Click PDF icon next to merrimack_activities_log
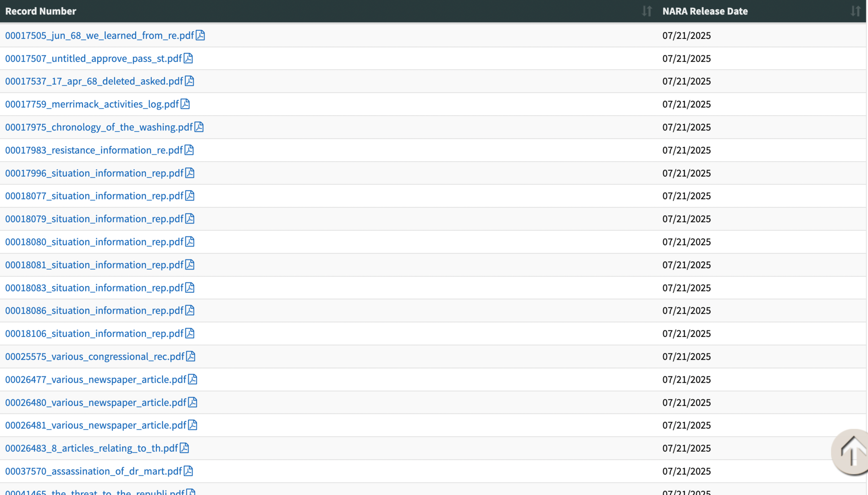This screenshot has height=495, width=868. pos(185,104)
